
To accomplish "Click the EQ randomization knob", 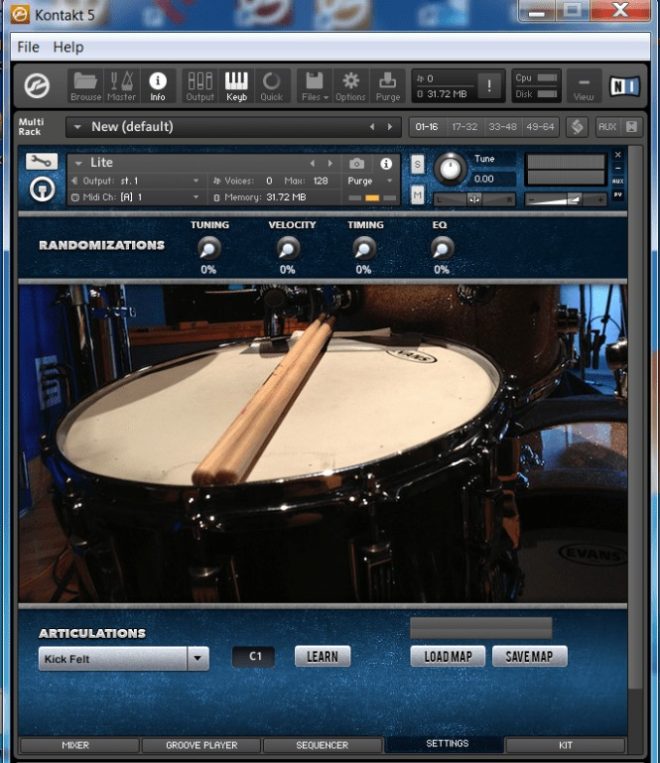I will [442, 248].
